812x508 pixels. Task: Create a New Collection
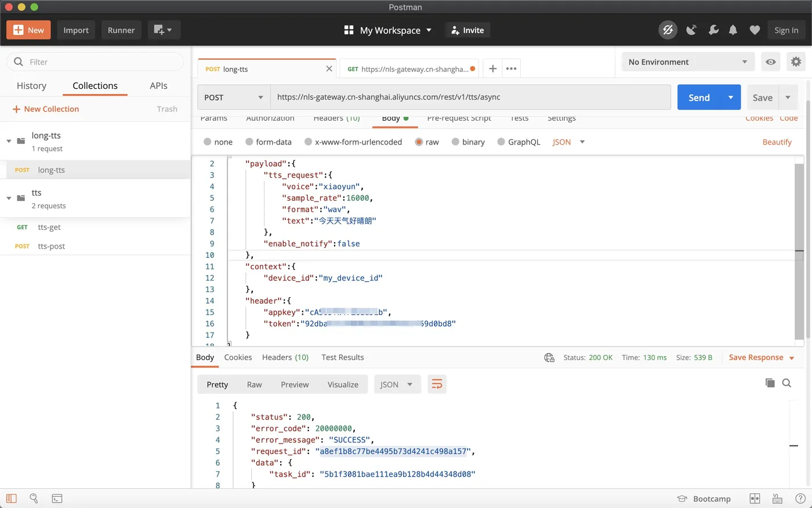[46, 109]
